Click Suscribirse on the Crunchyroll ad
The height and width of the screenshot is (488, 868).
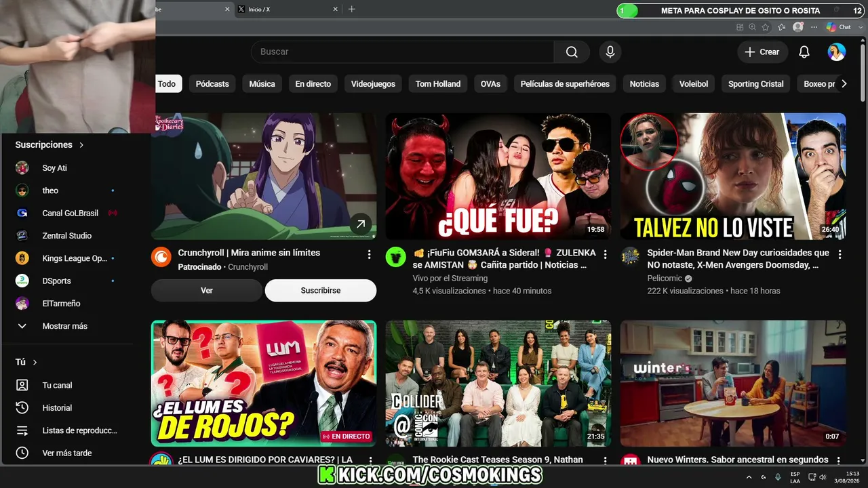coord(321,290)
